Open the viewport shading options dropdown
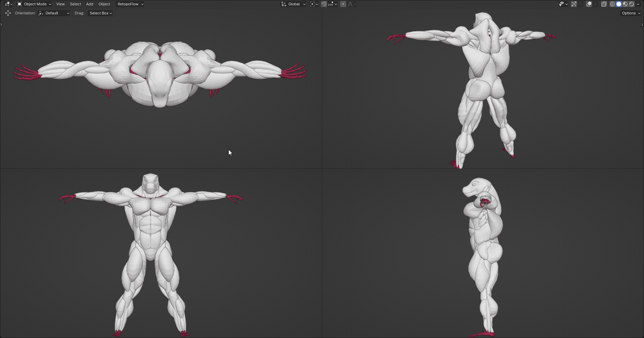Screen dimensions: 644x338 coord(638,4)
